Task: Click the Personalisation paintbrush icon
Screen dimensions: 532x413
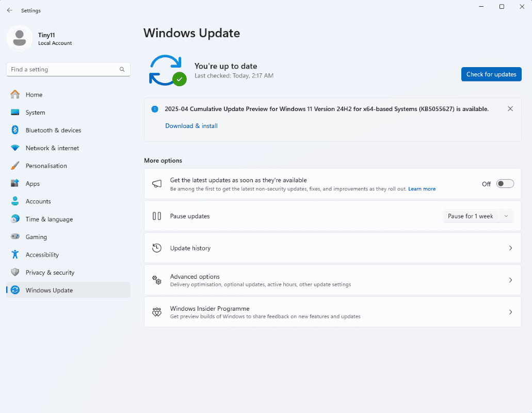Action: coord(15,166)
